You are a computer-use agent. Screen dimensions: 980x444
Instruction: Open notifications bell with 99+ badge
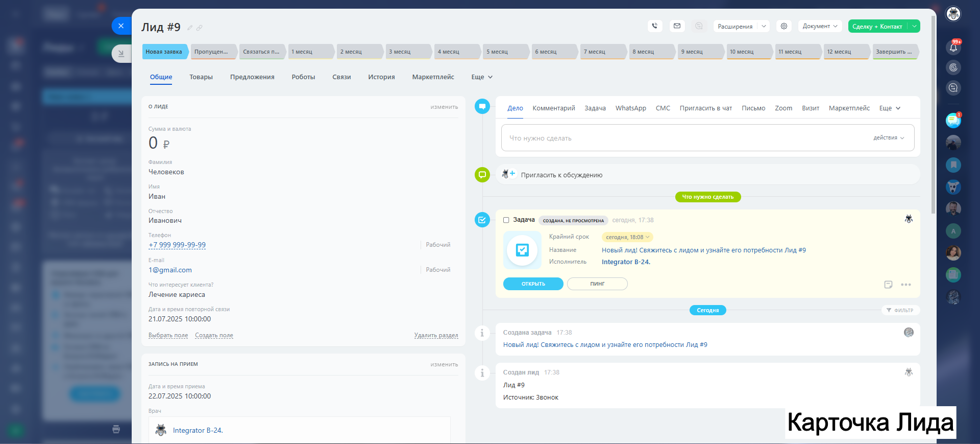[953, 48]
